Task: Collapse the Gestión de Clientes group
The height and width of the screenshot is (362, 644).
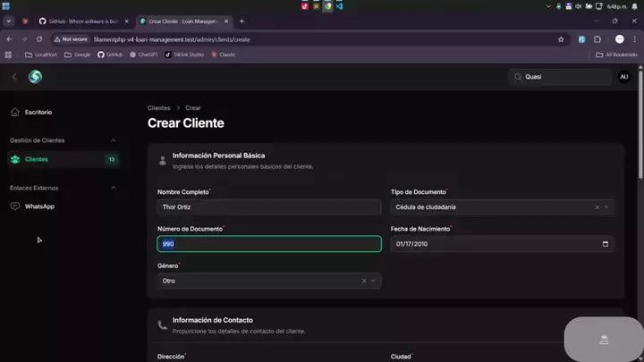Action: coord(113,140)
